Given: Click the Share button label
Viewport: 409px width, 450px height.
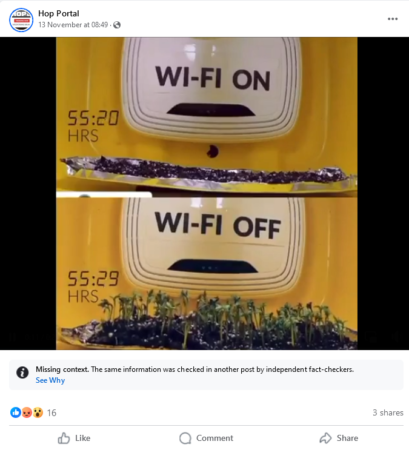Looking at the screenshot, I should 347,438.
